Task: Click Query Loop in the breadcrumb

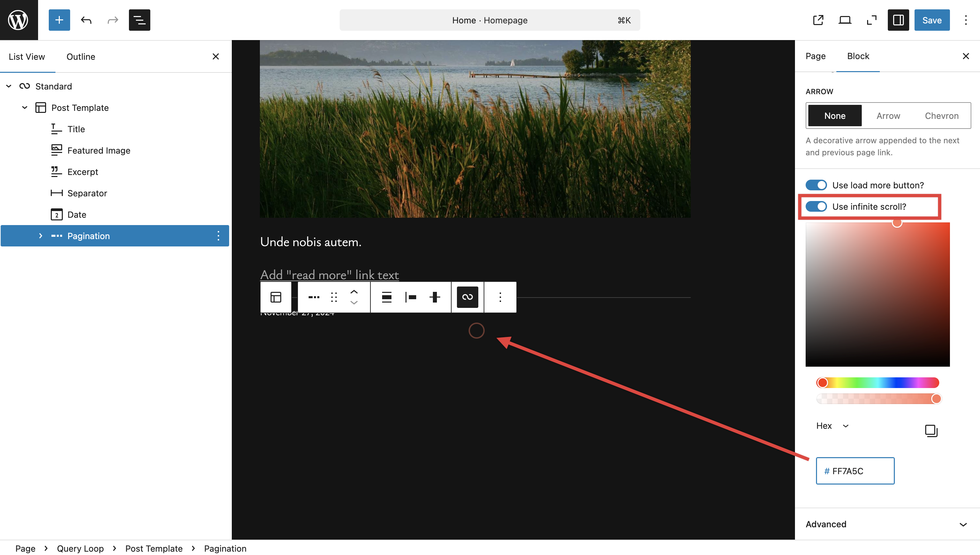Action: [x=80, y=548]
